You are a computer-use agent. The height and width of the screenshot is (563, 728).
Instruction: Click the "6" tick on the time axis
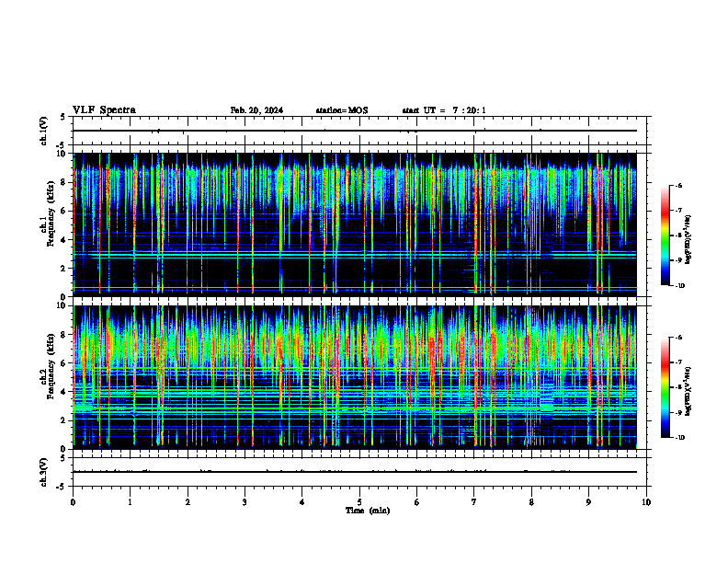click(417, 502)
